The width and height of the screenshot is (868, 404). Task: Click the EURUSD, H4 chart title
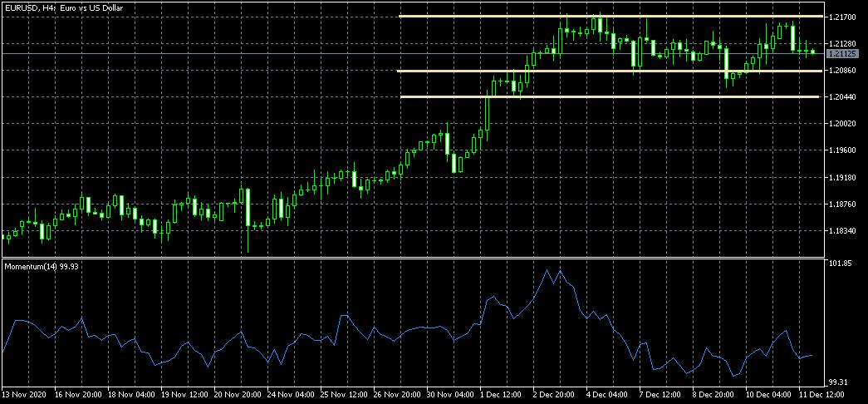(64, 7)
